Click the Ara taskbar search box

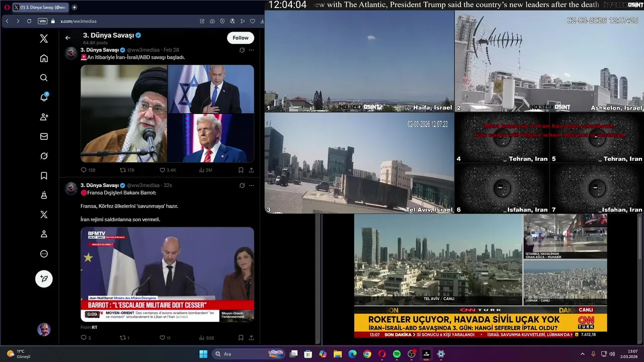click(249, 354)
